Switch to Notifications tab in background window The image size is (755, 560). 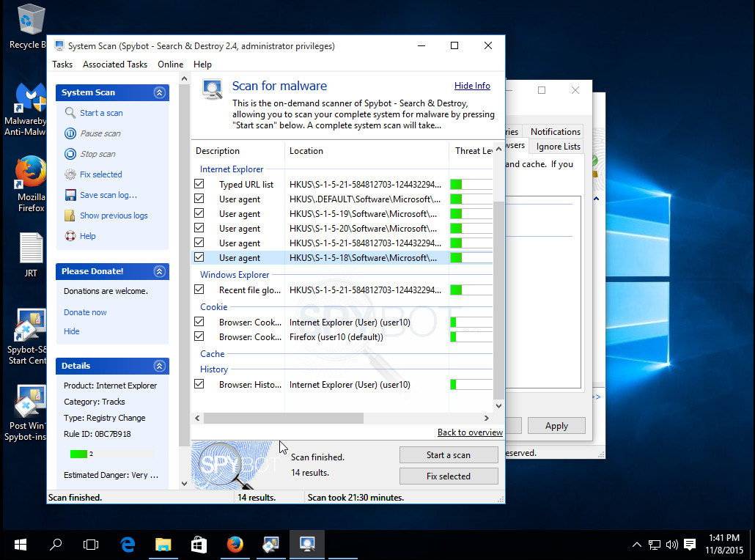pyautogui.click(x=555, y=131)
